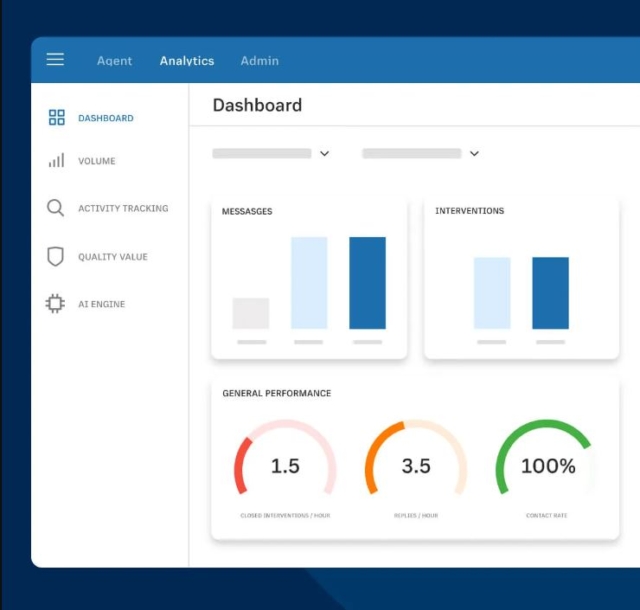Open the Volume sidebar link
Screen dimensions: 640x610
tap(97, 161)
